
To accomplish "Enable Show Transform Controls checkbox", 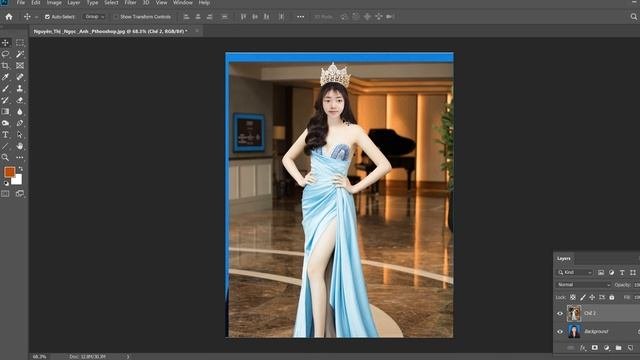I will (x=116, y=17).
